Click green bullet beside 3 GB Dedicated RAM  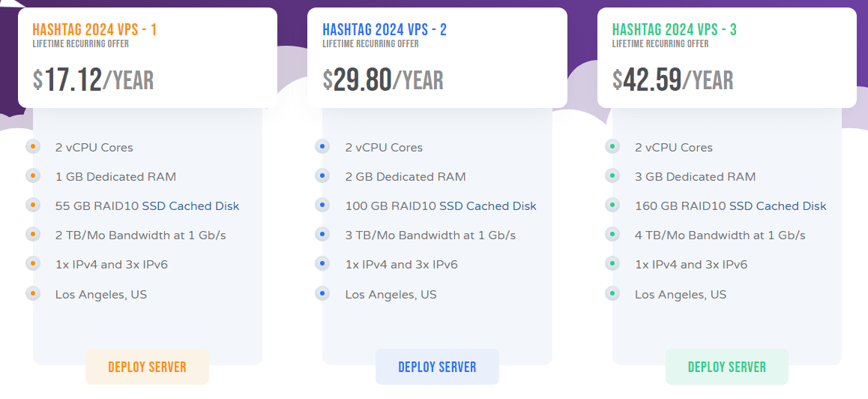(612, 176)
